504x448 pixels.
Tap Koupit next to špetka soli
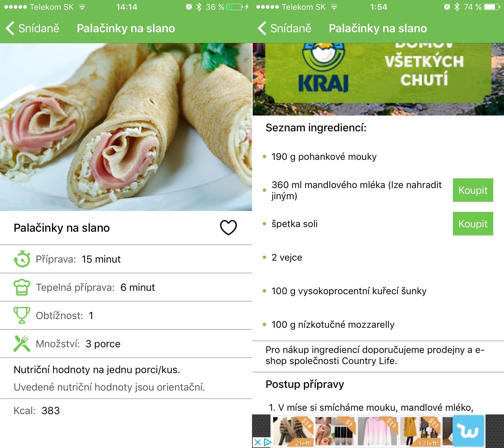(x=473, y=224)
